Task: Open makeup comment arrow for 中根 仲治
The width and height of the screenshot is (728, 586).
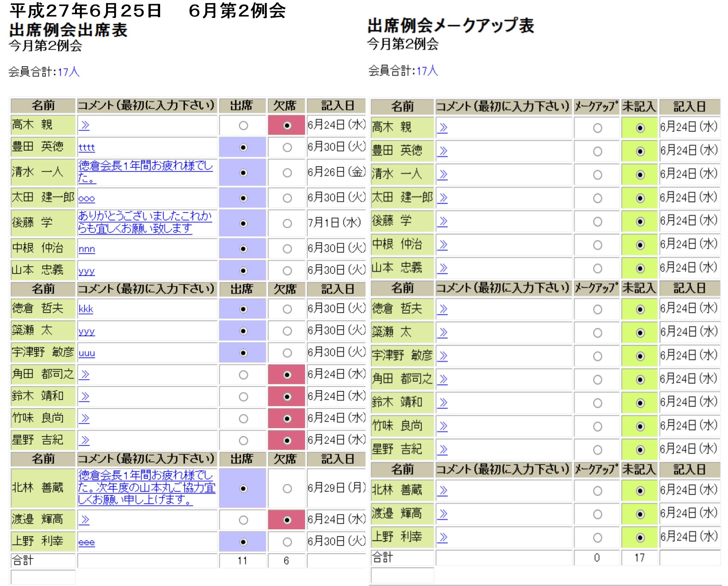Action: pyautogui.click(x=442, y=245)
